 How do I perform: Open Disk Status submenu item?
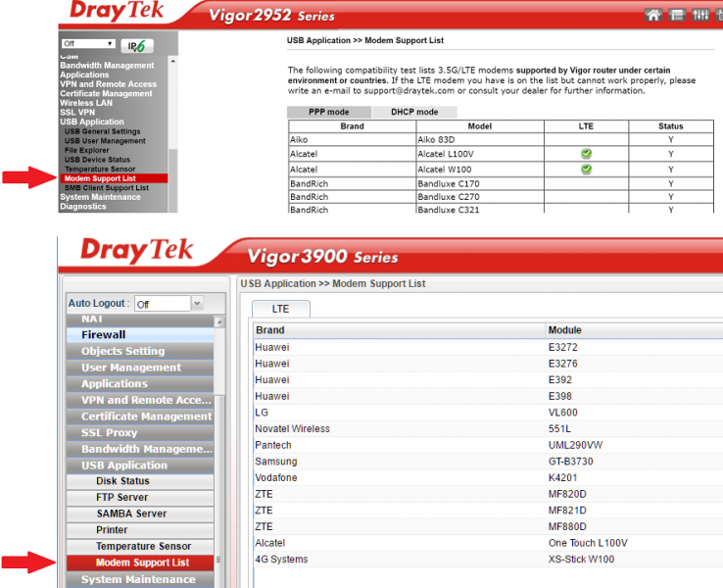pyautogui.click(x=140, y=481)
